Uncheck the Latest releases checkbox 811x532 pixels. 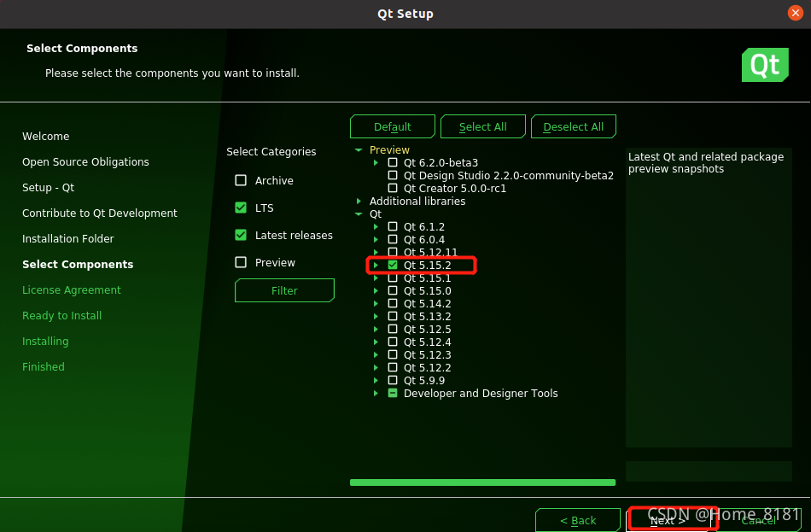pos(241,235)
